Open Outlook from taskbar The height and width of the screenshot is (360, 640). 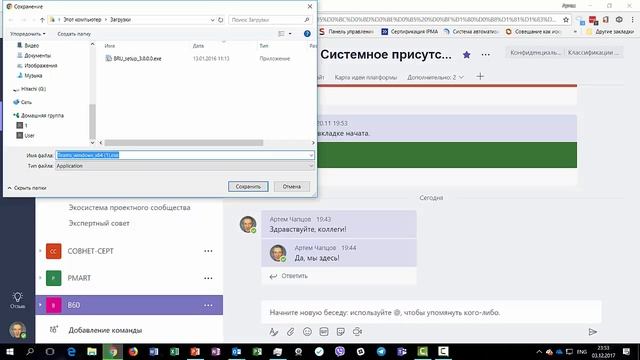point(236,351)
